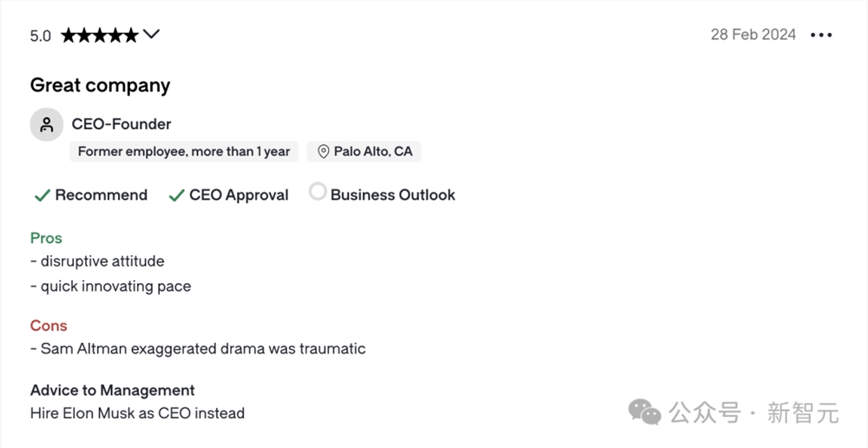Click the five-star rating icons

[x=99, y=36]
